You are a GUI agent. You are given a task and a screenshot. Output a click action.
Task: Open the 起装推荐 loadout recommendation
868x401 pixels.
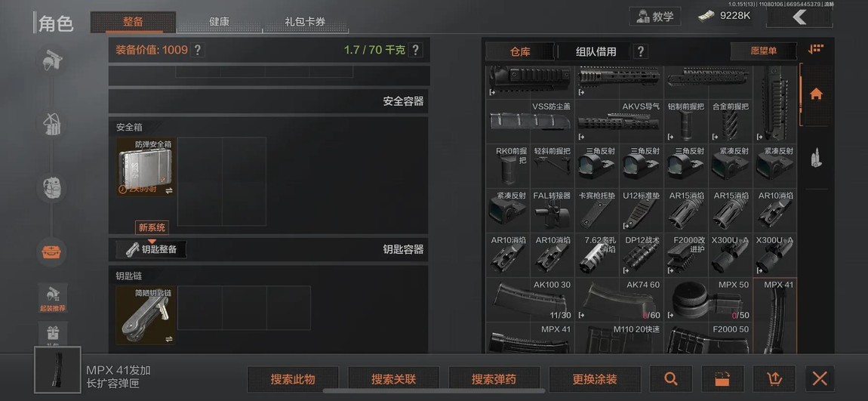(53, 298)
